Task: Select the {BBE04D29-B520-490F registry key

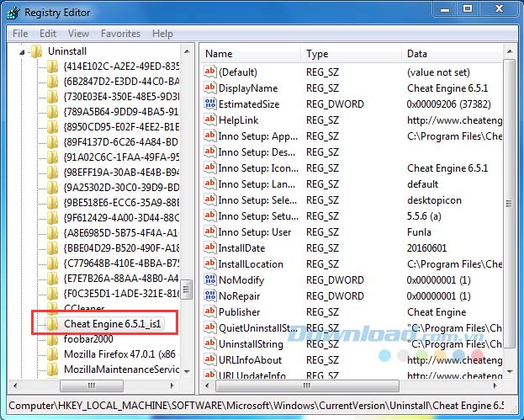Action: [121, 247]
